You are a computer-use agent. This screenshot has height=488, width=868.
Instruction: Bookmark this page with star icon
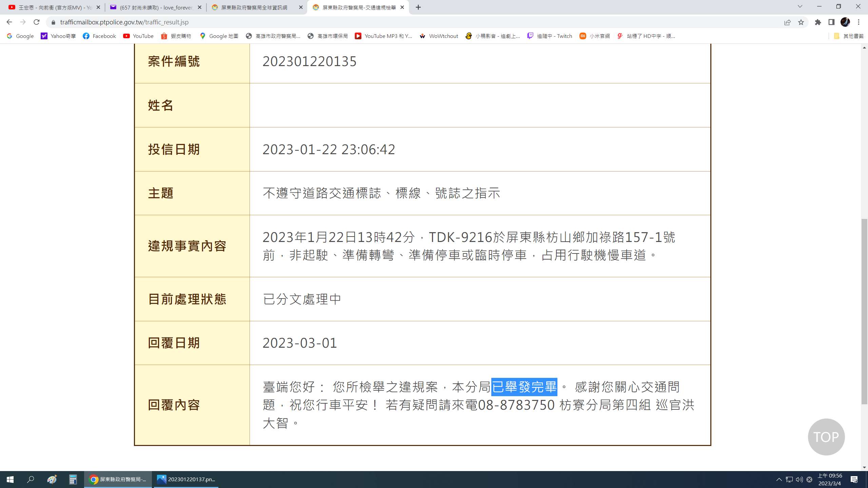click(801, 22)
